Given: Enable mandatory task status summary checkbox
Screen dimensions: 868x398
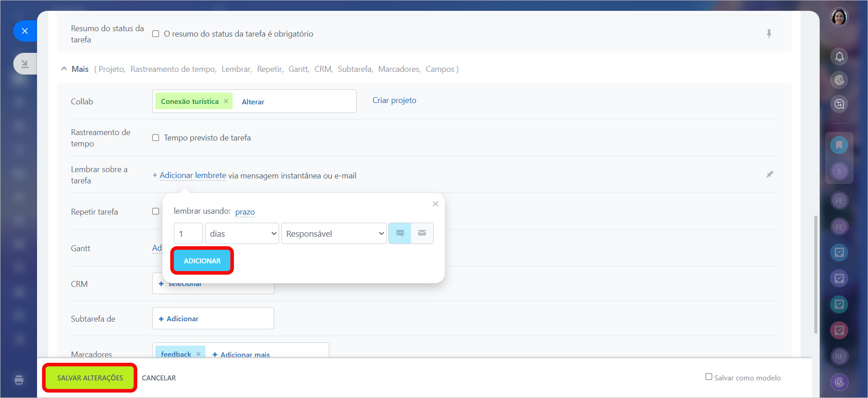Looking at the screenshot, I should (x=156, y=34).
